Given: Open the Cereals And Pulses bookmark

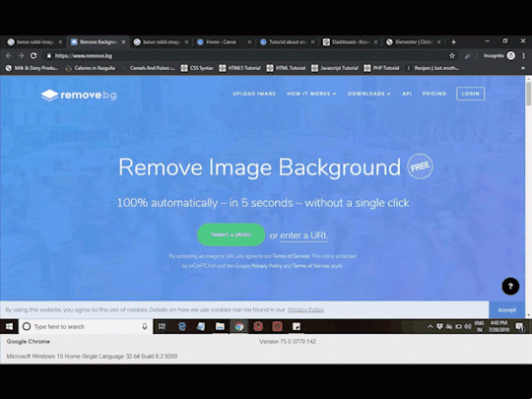Looking at the screenshot, I should pos(148,68).
